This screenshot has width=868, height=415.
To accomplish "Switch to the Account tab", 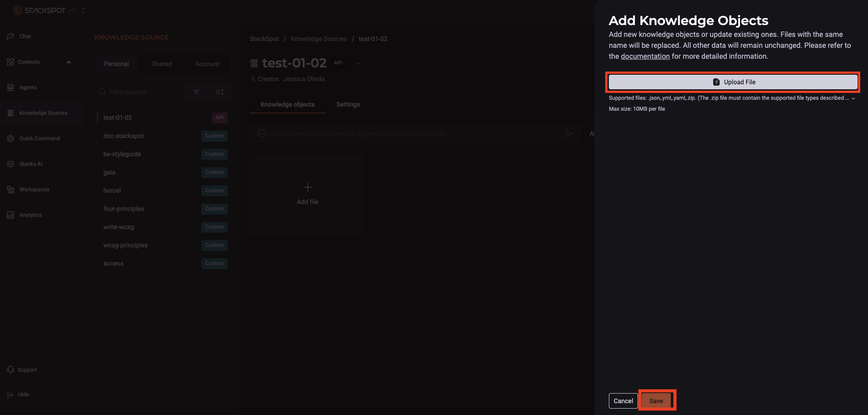I will point(207,64).
